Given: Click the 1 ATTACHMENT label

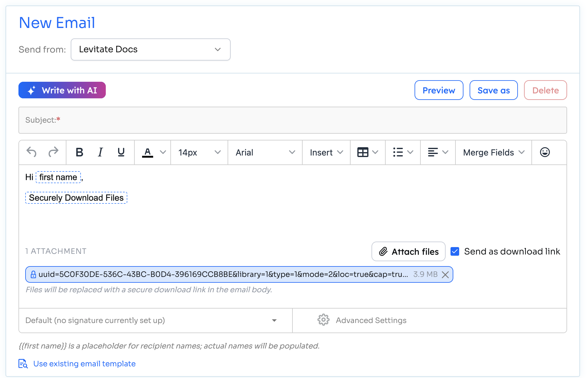Looking at the screenshot, I should tap(56, 251).
